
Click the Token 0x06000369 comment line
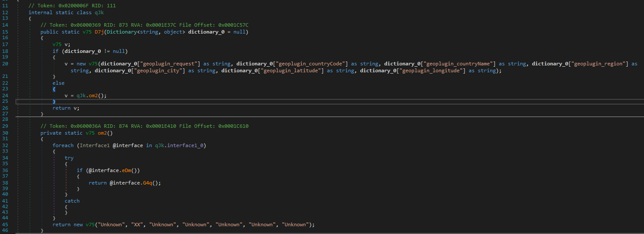[144, 25]
